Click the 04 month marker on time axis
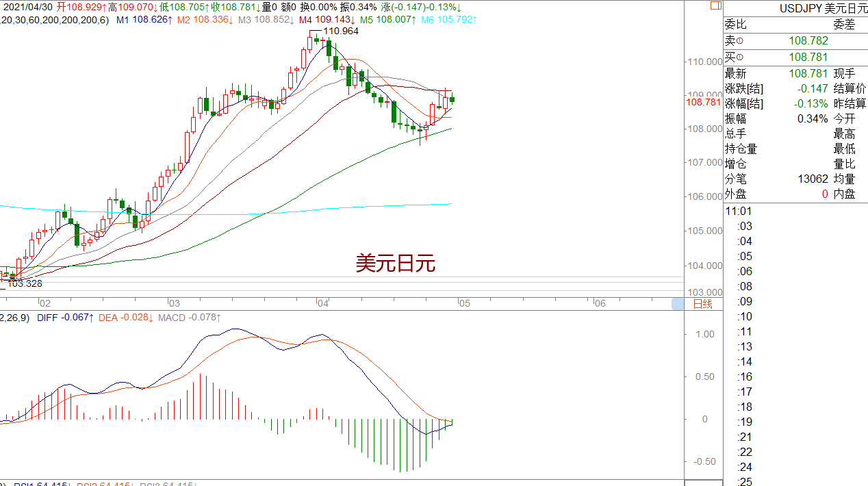 pyautogui.click(x=323, y=303)
